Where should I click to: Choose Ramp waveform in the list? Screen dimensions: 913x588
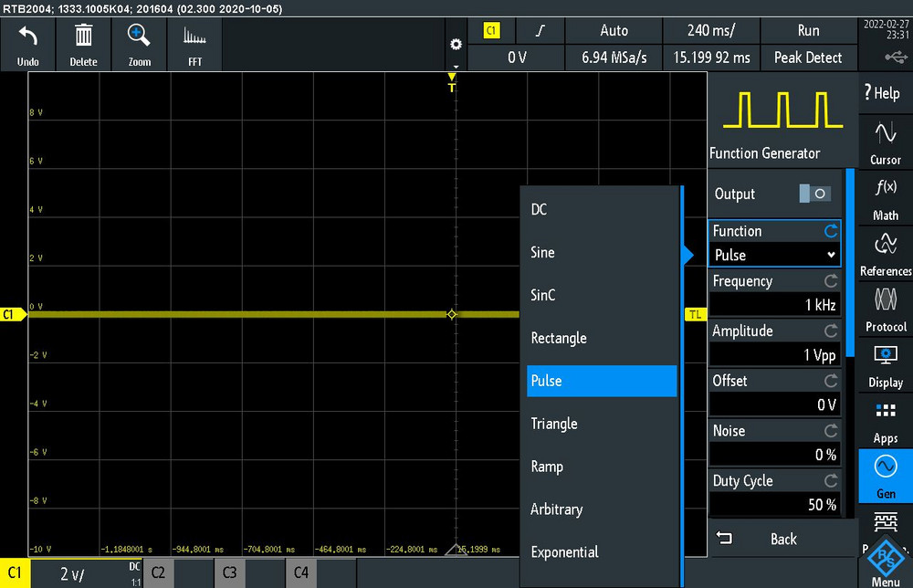[602, 467]
